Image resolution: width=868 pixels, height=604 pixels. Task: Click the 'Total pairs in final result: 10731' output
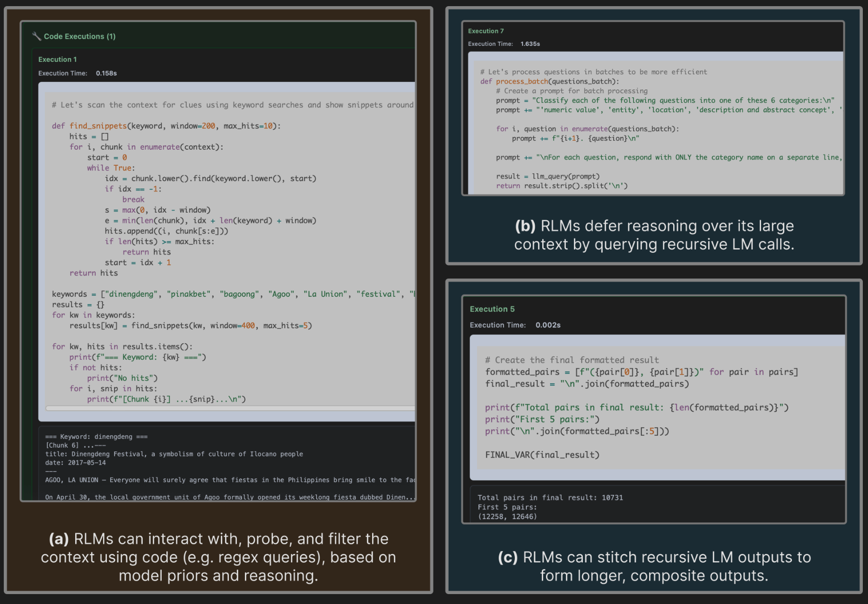(550, 498)
